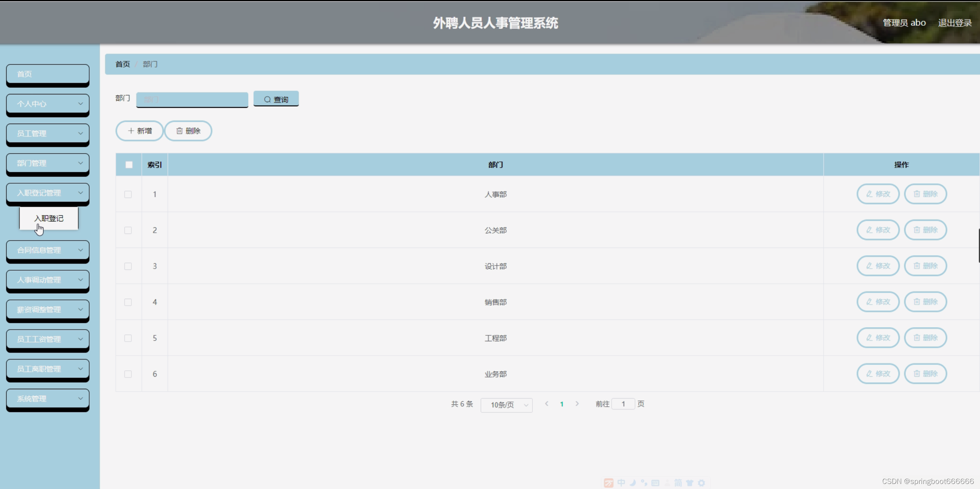
Task: Click 首页 in the breadcrumb
Action: [122, 64]
